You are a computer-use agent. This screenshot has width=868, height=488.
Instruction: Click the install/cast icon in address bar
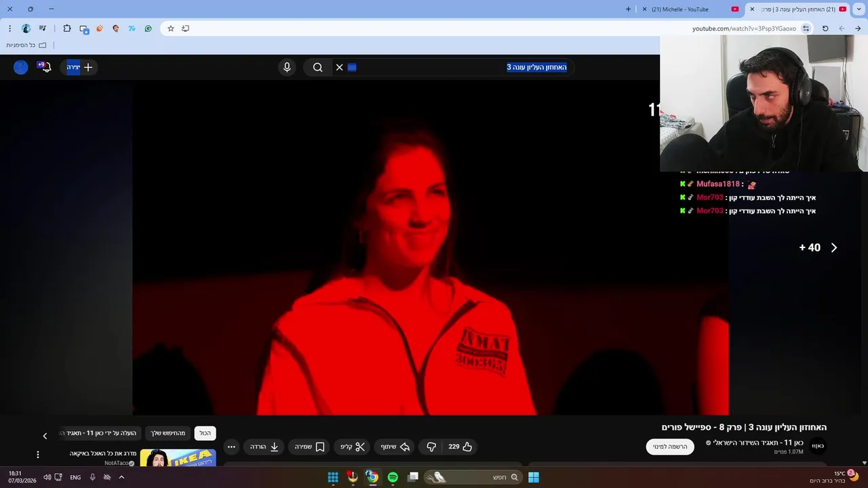(x=185, y=28)
